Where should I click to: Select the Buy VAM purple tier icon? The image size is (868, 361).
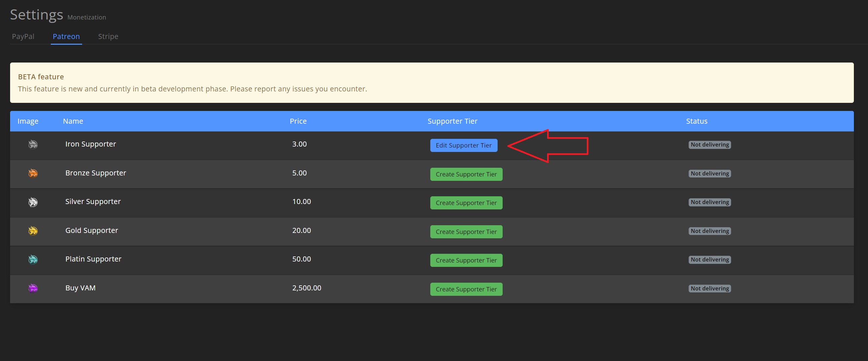pyautogui.click(x=33, y=289)
